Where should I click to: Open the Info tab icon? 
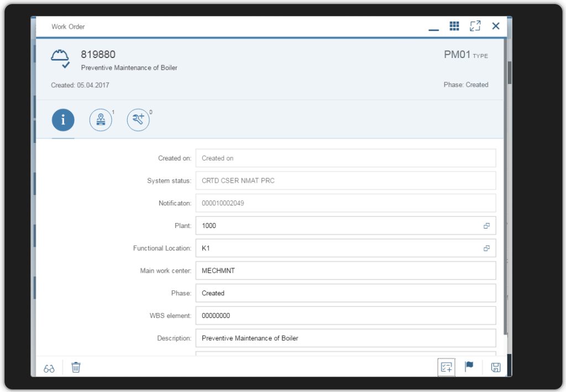(x=63, y=120)
